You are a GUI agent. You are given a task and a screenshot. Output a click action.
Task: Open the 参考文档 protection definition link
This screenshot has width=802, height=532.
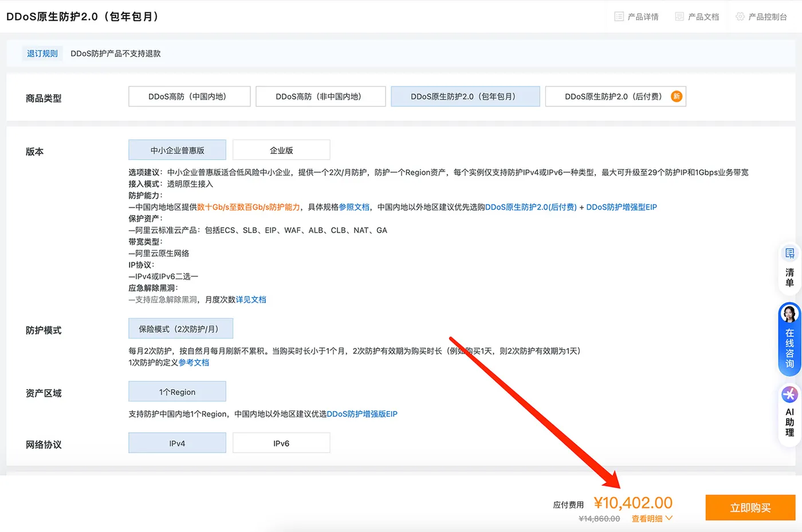tap(194, 362)
